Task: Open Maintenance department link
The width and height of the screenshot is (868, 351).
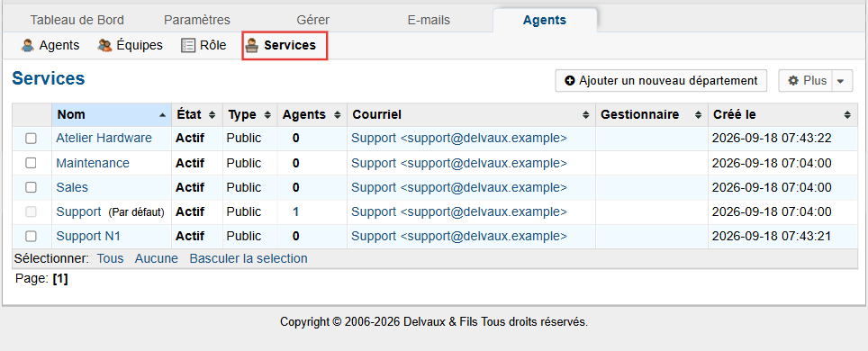Action: 93,163
